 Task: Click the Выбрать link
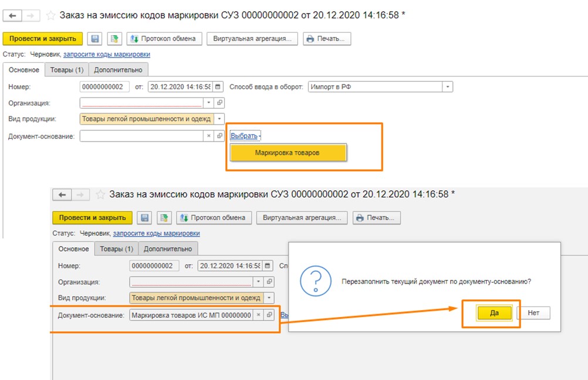tap(244, 136)
